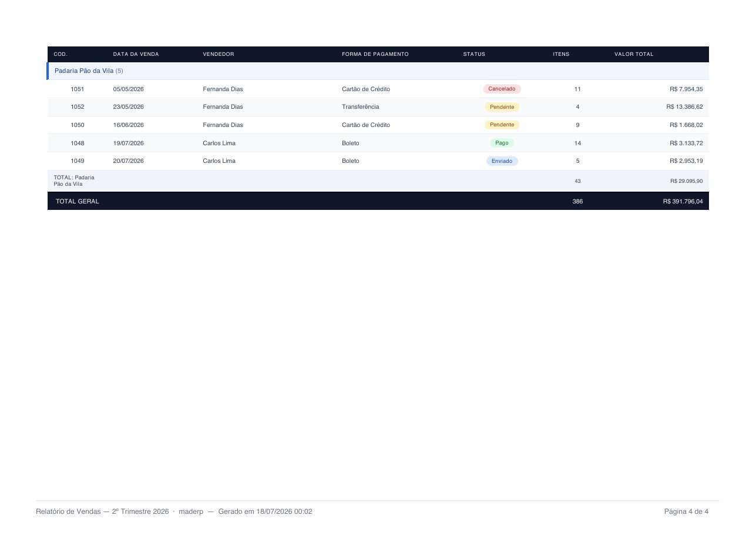Click the FORMA DE PAGAMENTO column header

(x=375, y=54)
